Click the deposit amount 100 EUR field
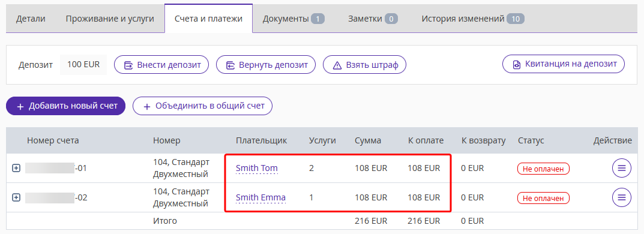 (x=83, y=65)
